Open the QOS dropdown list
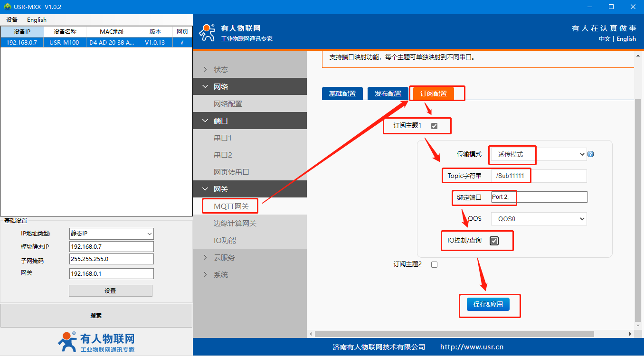This screenshot has height=356, width=644. click(539, 219)
